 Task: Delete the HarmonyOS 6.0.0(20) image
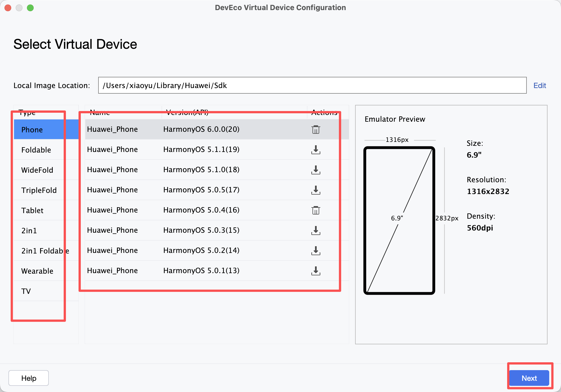[316, 130]
